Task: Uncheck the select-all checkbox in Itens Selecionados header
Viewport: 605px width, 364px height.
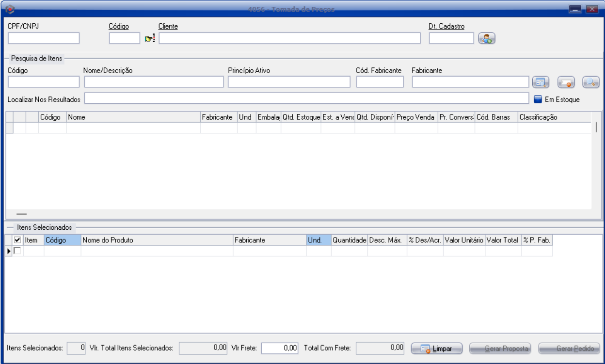Action: pos(17,240)
